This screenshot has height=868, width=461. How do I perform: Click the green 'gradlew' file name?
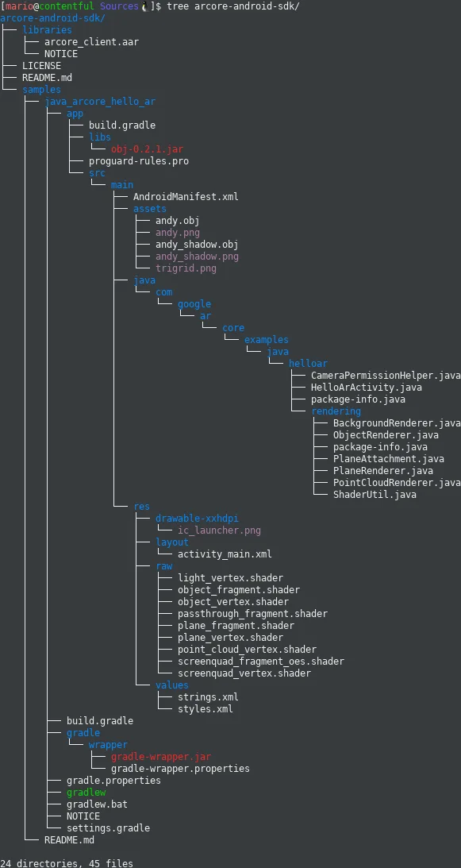point(86,794)
